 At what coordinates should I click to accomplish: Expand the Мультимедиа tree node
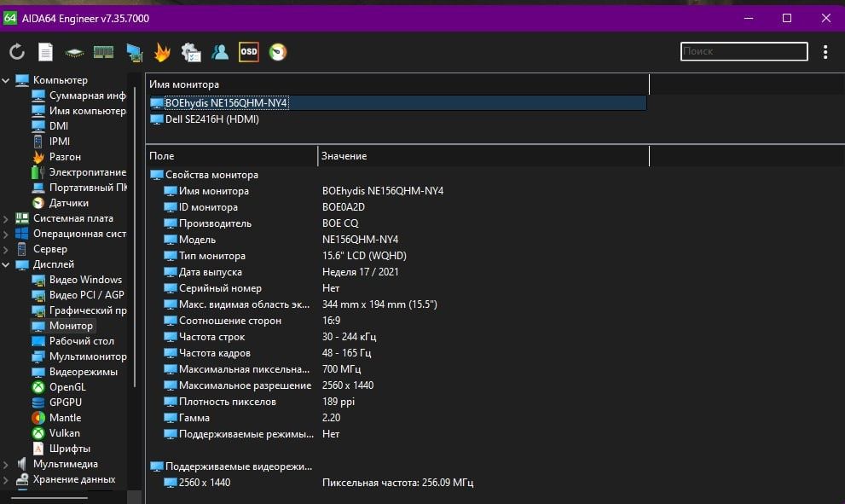(x=6, y=464)
